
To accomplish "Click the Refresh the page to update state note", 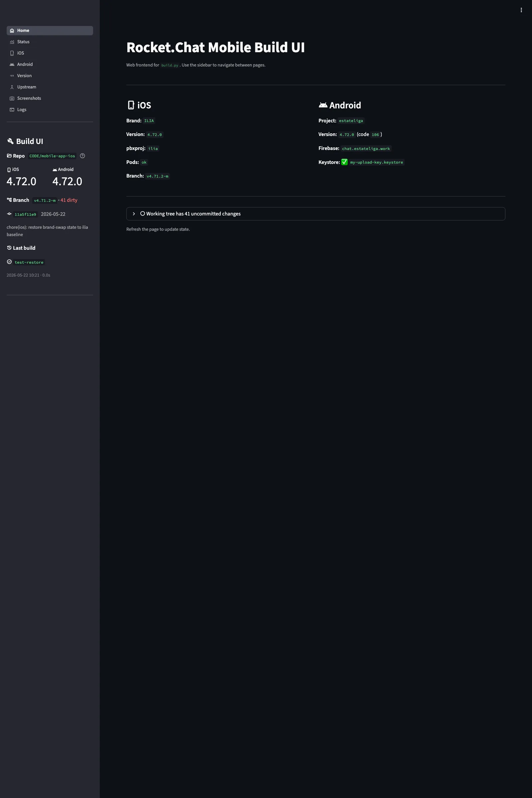I will 158,229.
